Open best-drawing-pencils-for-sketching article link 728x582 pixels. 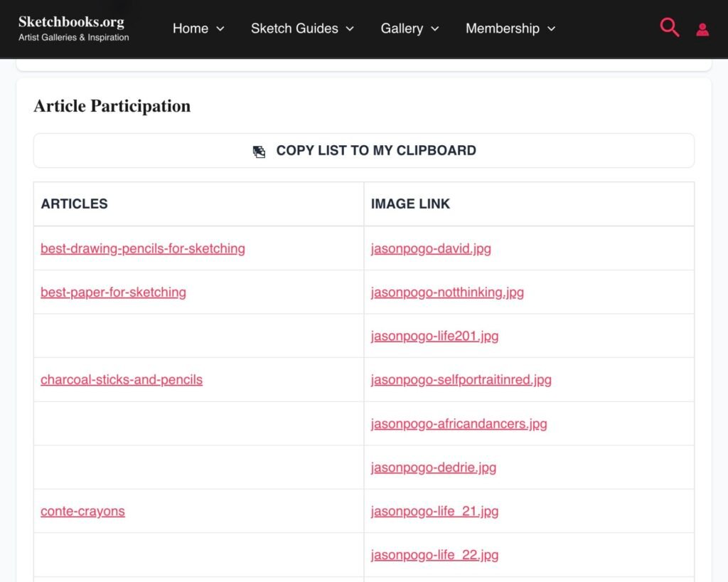143,248
